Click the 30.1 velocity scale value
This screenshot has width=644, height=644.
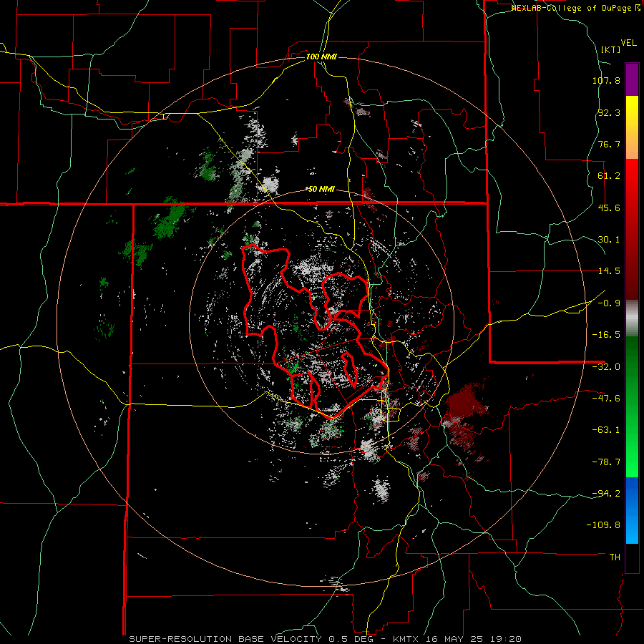coord(609,240)
